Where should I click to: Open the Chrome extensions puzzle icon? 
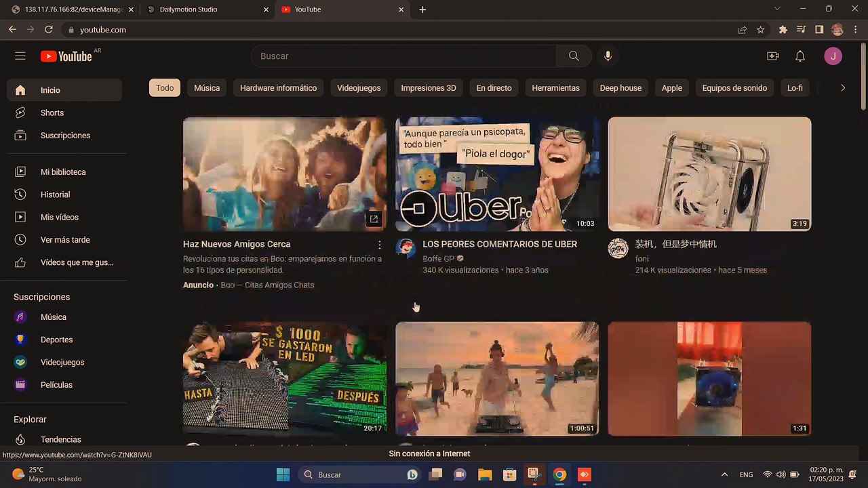(x=783, y=30)
